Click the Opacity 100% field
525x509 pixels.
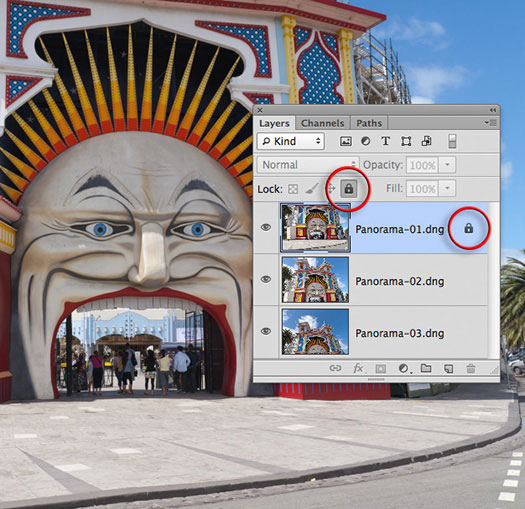click(x=422, y=165)
